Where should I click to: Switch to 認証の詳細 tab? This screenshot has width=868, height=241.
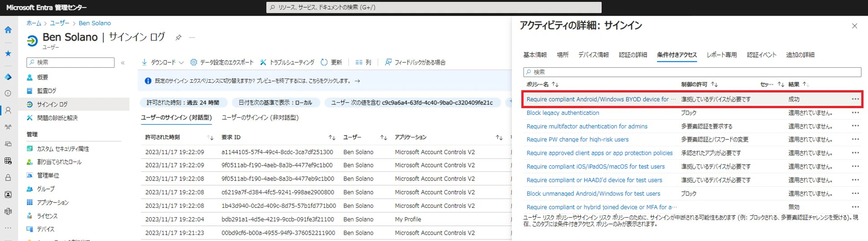[633, 55]
